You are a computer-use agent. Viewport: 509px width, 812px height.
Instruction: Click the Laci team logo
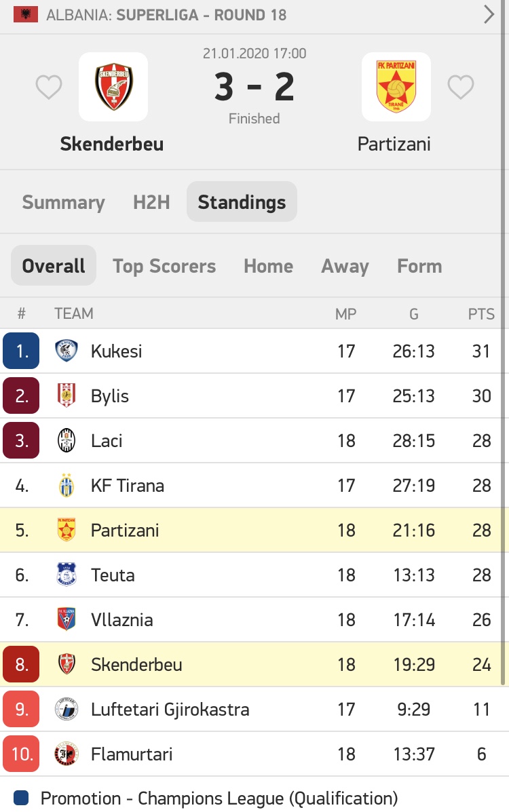67,441
